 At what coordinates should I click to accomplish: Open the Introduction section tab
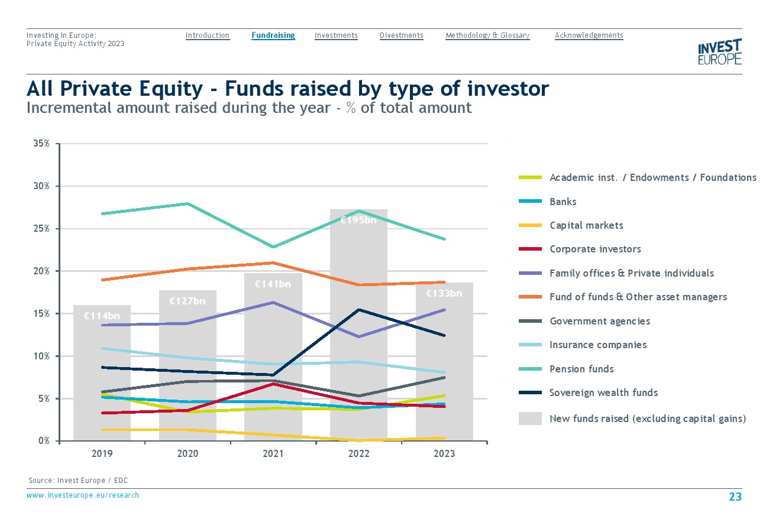[x=207, y=35]
